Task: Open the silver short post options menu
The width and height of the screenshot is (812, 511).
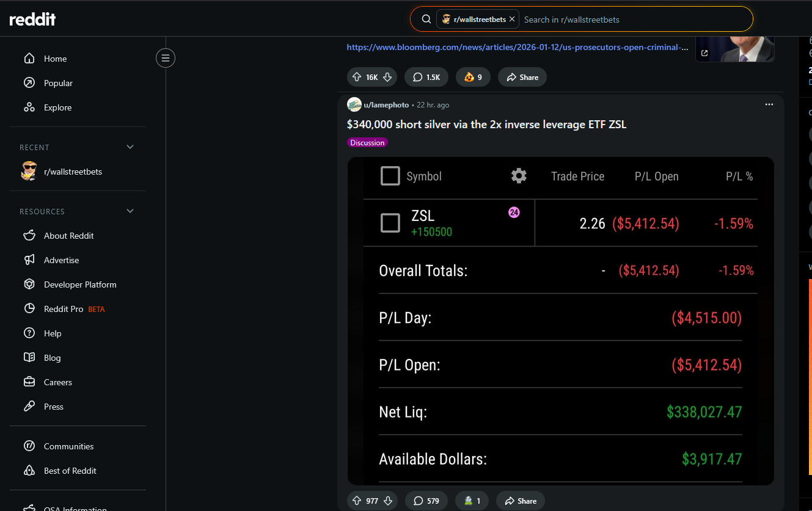Action: click(x=769, y=104)
